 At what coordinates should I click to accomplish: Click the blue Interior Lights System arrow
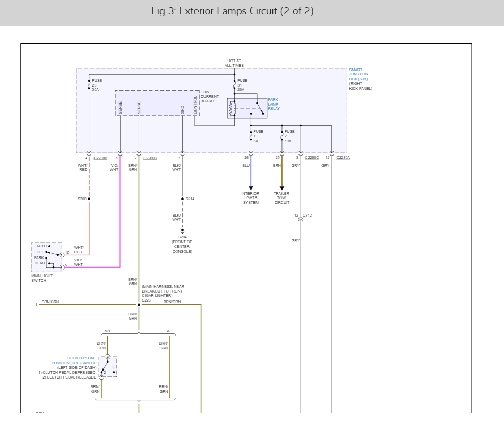tap(251, 188)
